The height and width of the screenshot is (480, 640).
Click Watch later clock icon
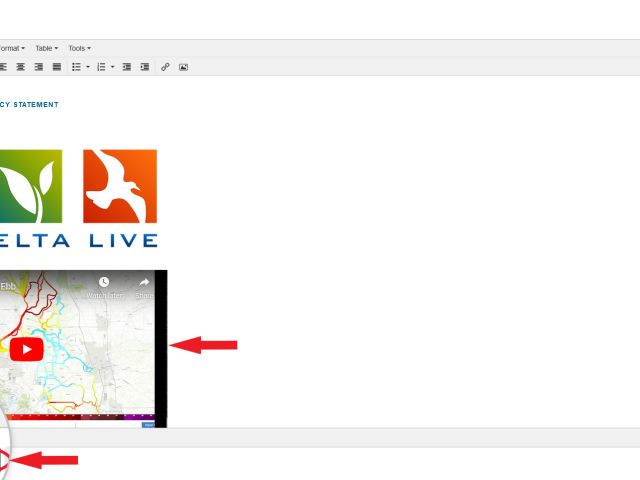click(104, 282)
